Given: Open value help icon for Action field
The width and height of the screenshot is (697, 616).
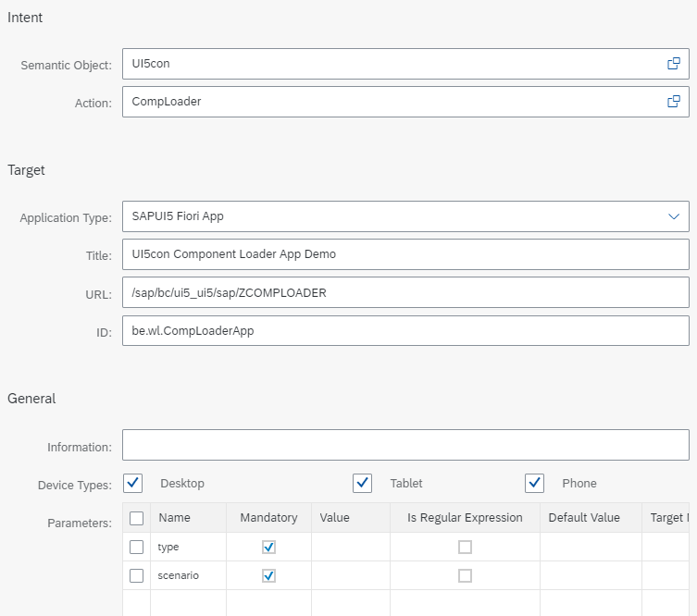Looking at the screenshot, I should (x=674, y=102).
